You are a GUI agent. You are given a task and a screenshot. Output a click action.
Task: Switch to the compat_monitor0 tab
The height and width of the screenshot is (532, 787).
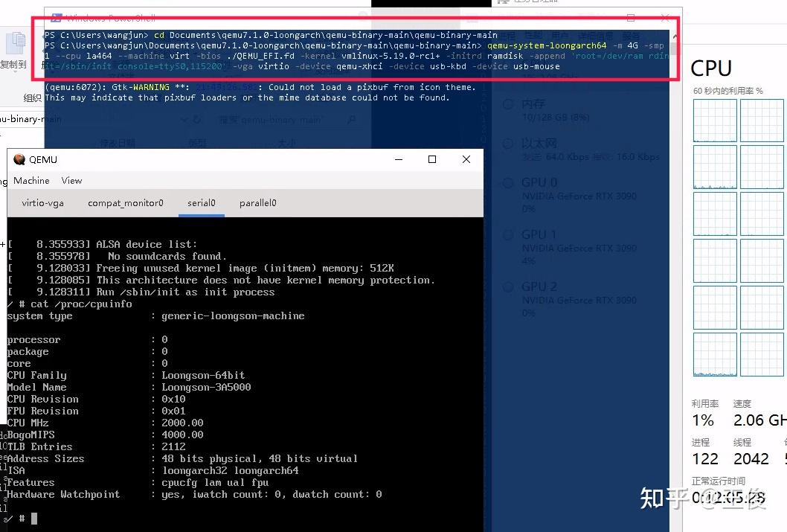[125, 202]
